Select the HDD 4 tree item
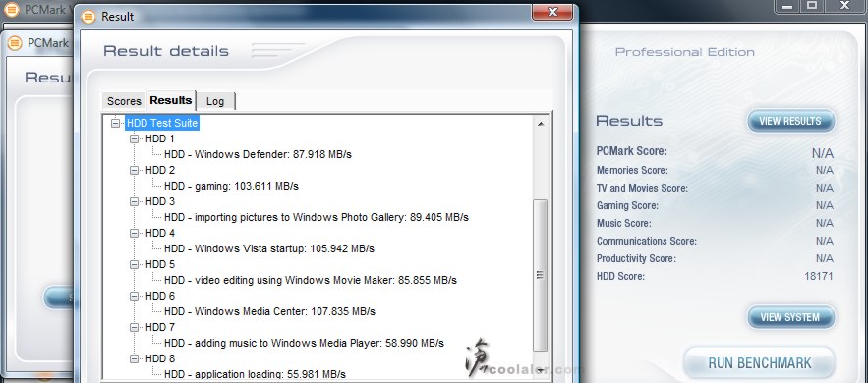The width and height of the screenshot is (868, 383). (x=160, y=233)
